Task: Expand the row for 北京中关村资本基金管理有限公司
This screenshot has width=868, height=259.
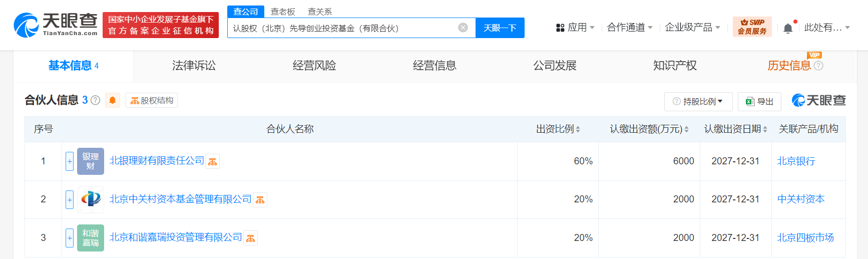Action: [x=70, y=199]
